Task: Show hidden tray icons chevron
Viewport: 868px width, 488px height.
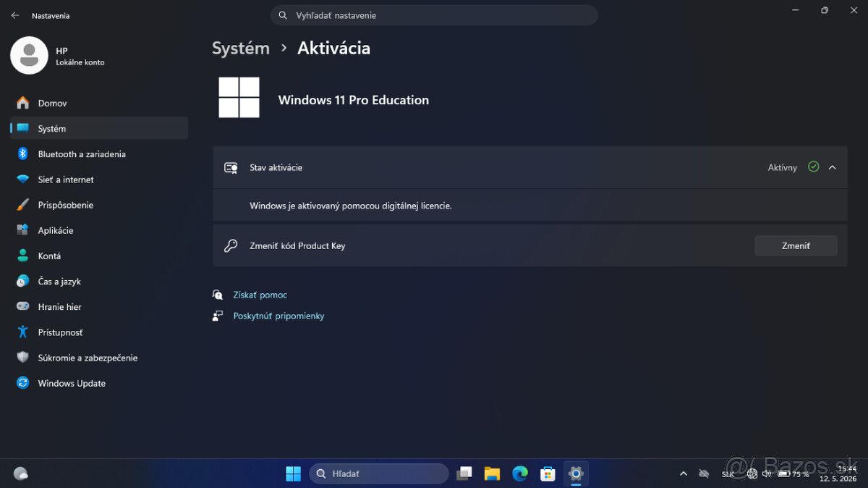Action: 683,474
